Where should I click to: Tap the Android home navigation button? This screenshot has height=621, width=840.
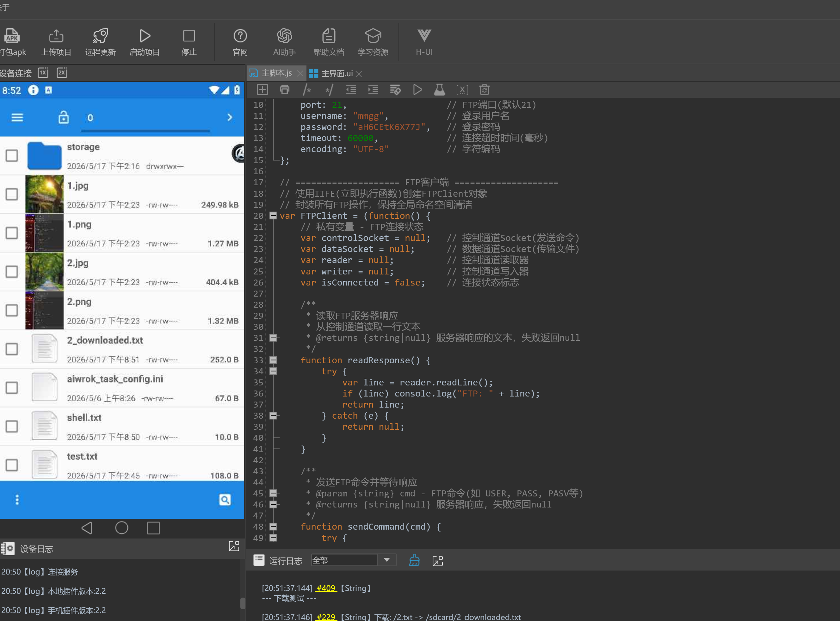(x=121, y=528)
